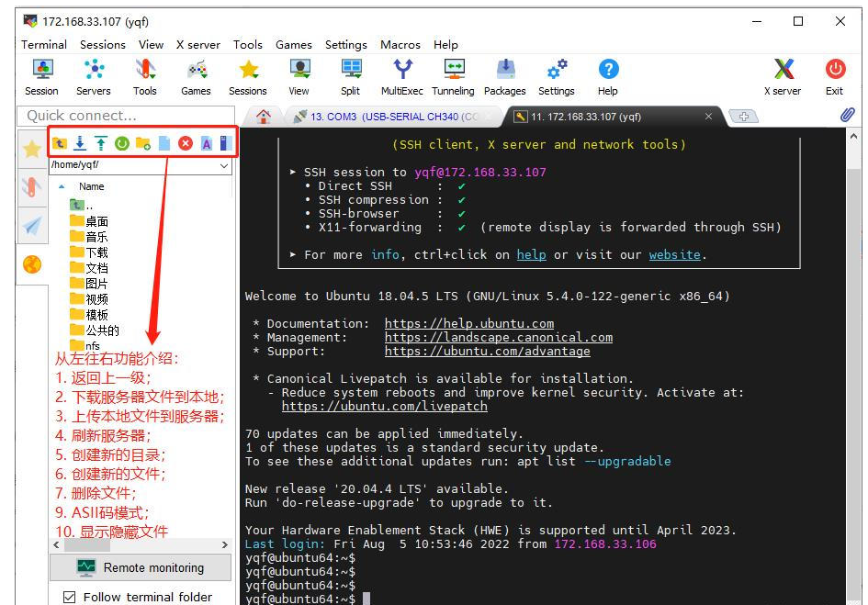Open the Terminal menu
Viewport: 868px width, 605px height.
[x=44, y=44]
